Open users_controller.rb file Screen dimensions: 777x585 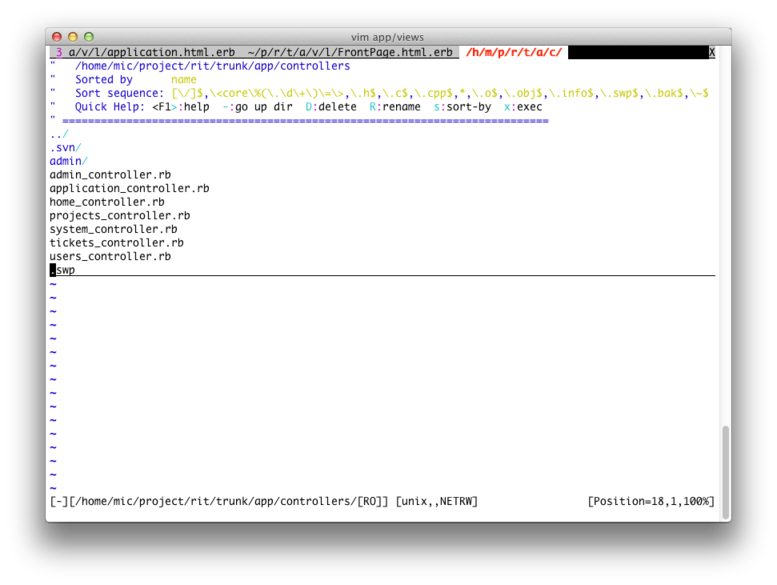point(110,257)
